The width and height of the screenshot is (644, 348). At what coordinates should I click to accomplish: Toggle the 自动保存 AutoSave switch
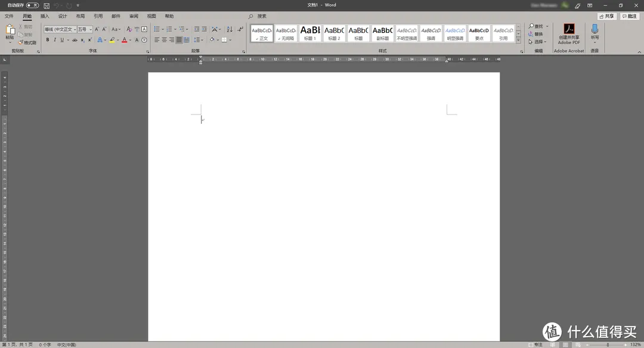click(32, 5)
